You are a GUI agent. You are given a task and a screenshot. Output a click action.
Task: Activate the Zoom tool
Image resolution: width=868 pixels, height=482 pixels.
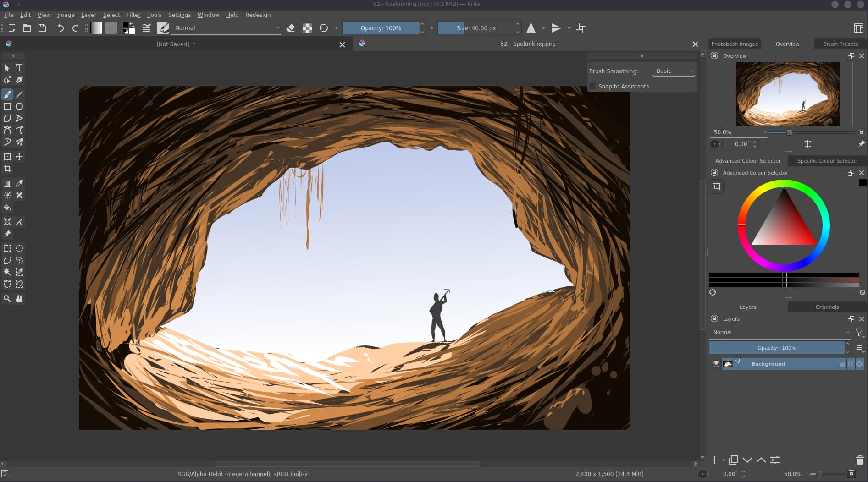(x=7, y=299)
